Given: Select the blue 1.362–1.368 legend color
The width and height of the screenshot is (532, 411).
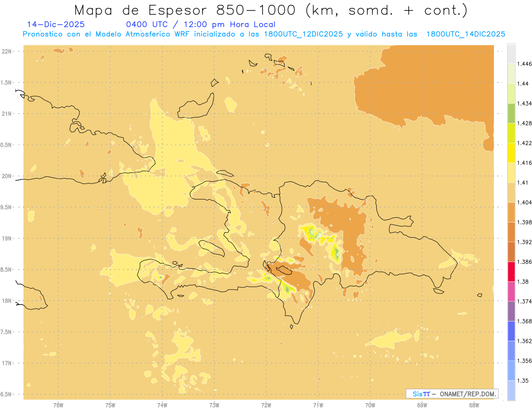Looking at the screenshot, I should [x=511, y=331].
